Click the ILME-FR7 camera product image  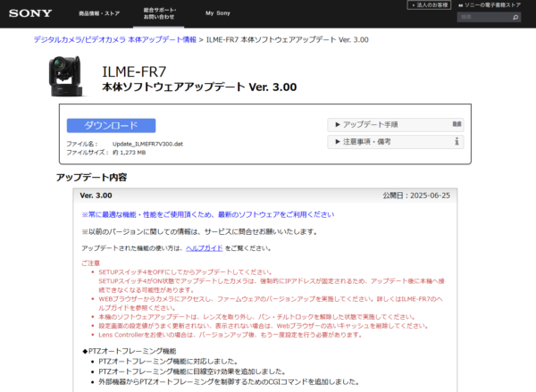click(65, 76)
